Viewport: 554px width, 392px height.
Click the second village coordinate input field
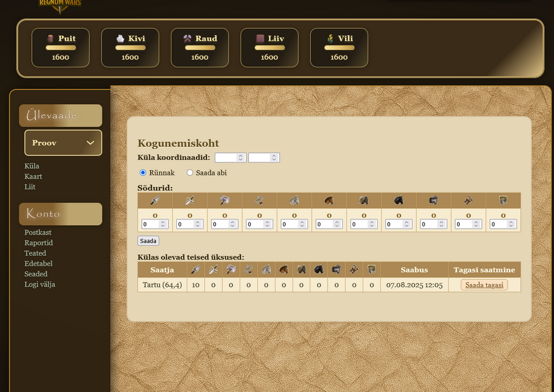(x=259, y=158)
